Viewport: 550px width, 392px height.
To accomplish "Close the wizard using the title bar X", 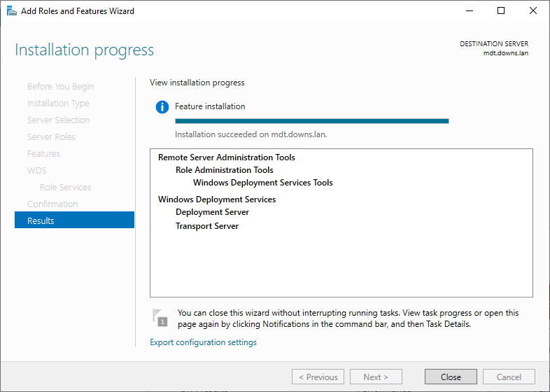I will coord(533,11).
